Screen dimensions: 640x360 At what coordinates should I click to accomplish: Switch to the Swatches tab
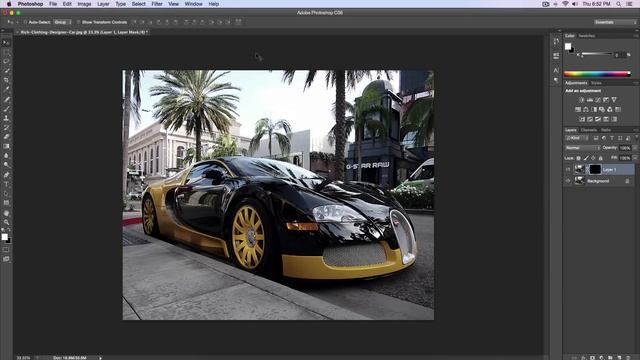coord(587,36)
